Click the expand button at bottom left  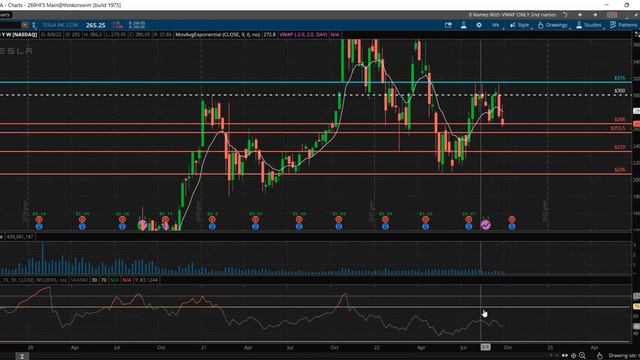22,356
